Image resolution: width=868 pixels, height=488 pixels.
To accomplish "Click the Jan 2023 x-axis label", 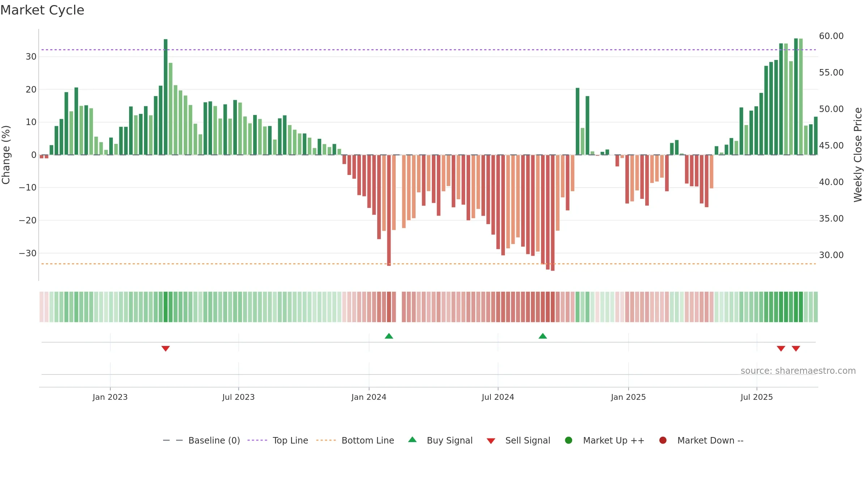I will tap(110, 397).
